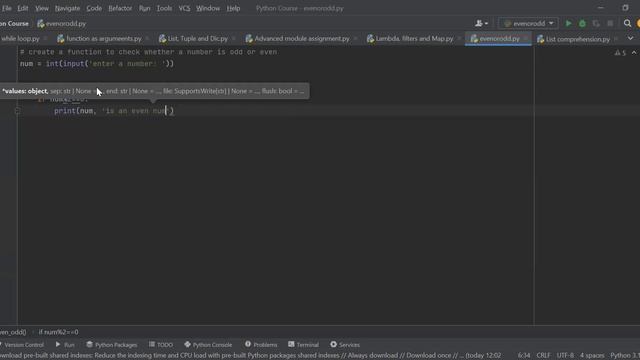
Task: Change CRLF line separator setting
Action: click(544, 356)
